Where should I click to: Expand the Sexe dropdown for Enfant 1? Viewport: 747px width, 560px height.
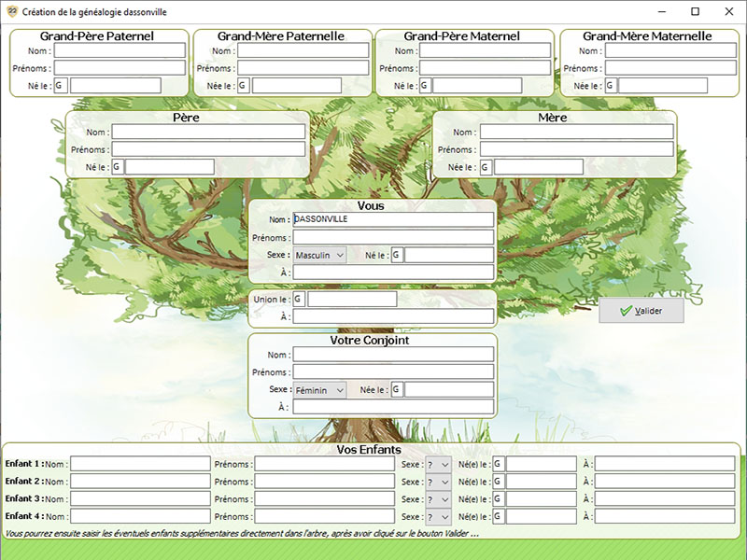point(439,464)
